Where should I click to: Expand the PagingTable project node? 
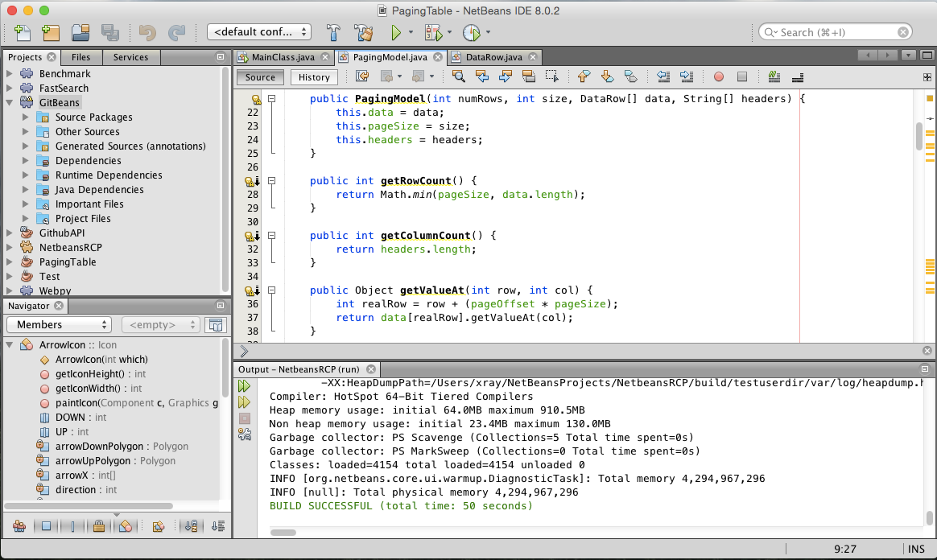pos(10,261)
